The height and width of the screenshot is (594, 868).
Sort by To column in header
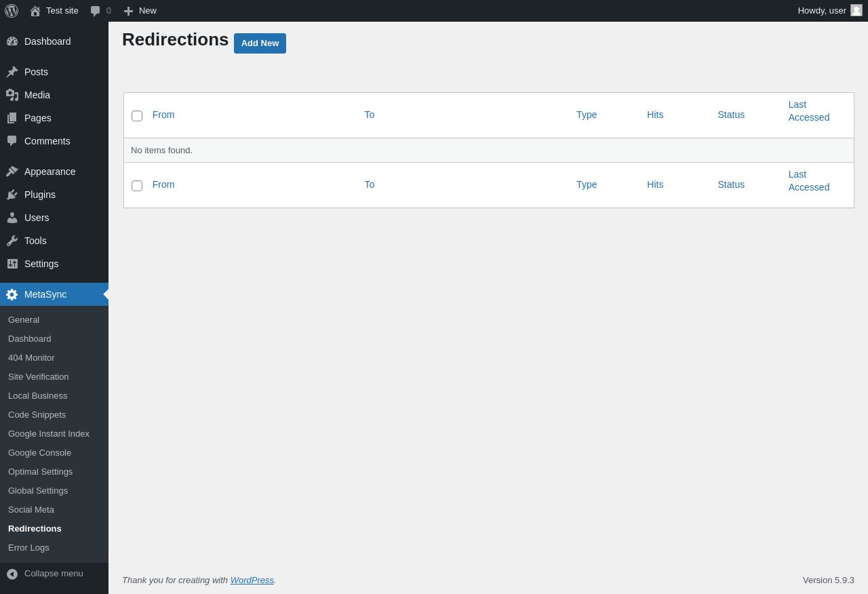[x=370, y=115]
